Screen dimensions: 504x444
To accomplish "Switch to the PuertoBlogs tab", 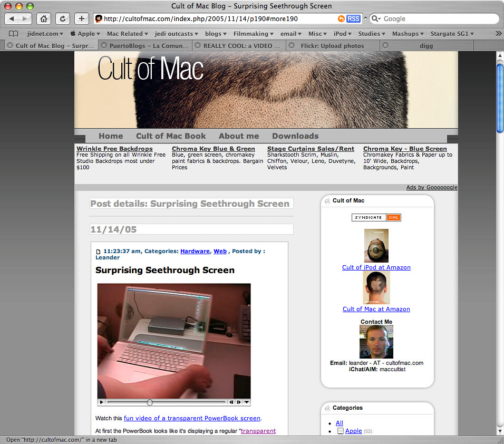I will tap(146, 45).
